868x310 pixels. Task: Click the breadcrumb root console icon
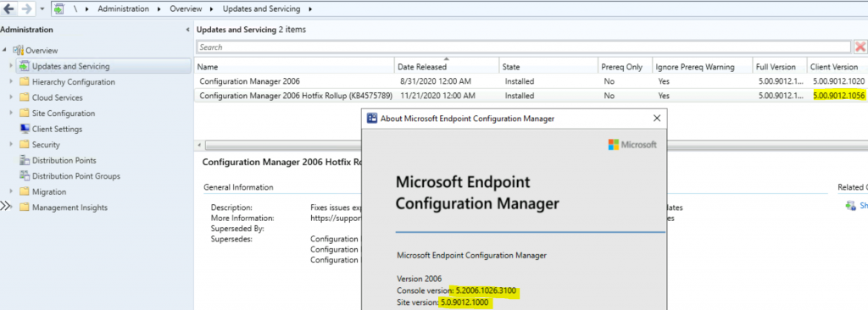tap(59, 8)
